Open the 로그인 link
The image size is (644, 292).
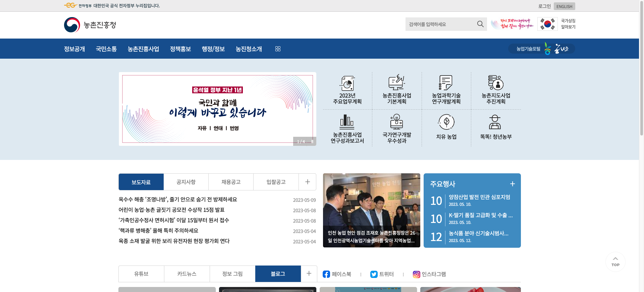click(544, 6)
